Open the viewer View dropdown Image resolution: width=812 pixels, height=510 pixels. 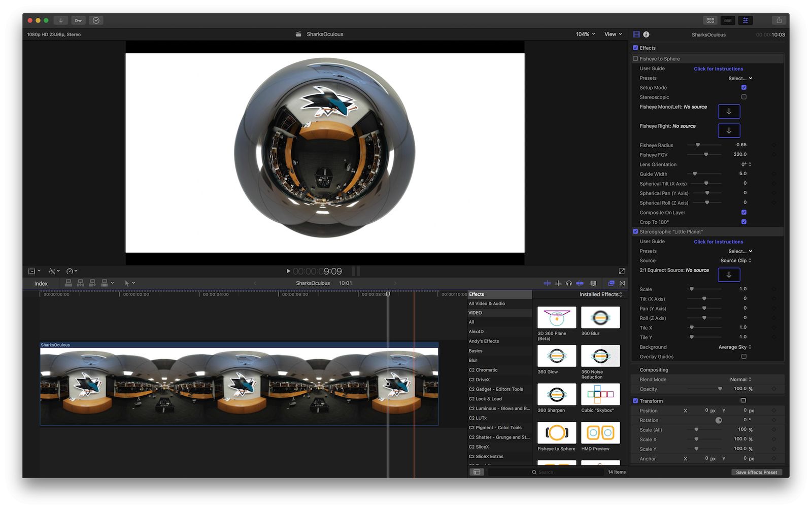[613, 34]
